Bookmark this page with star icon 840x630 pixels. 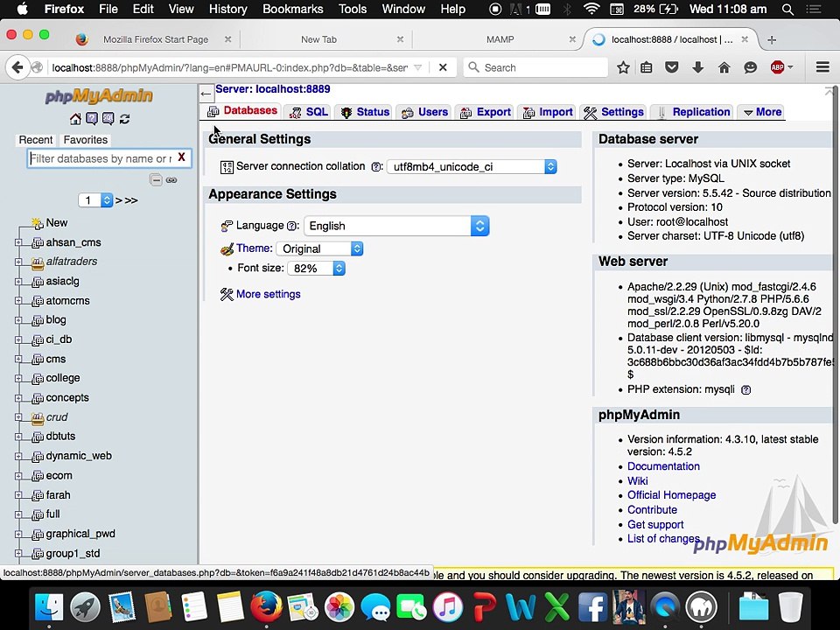click(x=623, y=67)
